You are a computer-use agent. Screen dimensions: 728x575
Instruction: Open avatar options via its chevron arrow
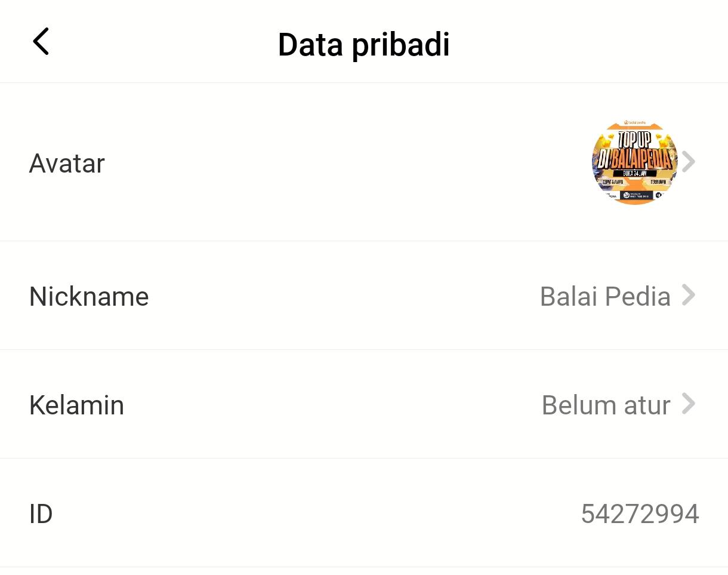coord(689,162)
